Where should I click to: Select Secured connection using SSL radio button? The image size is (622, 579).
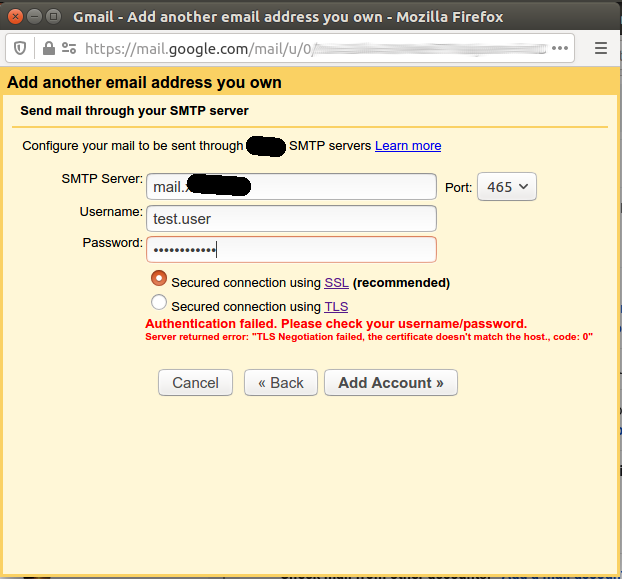pyautogui.click(x=159, y=278)
